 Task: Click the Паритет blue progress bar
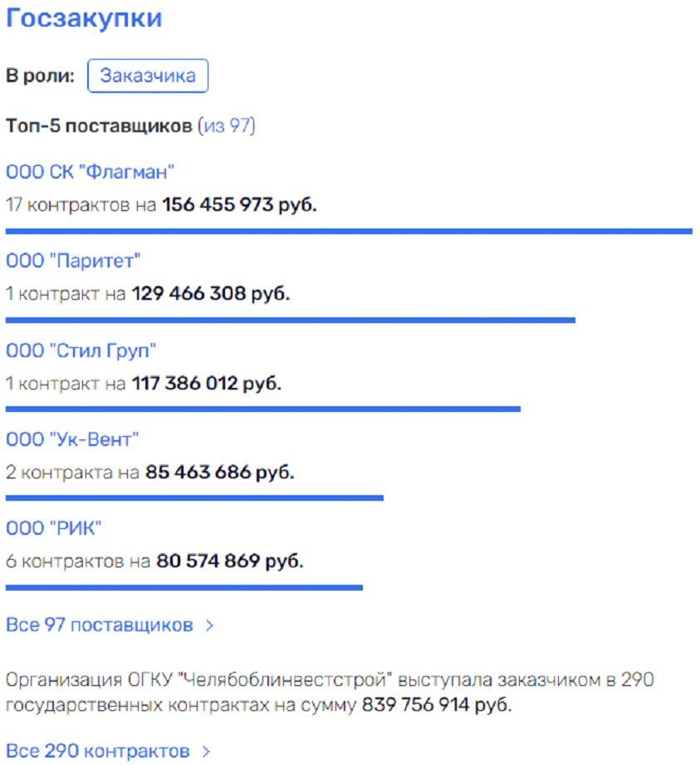291,320
